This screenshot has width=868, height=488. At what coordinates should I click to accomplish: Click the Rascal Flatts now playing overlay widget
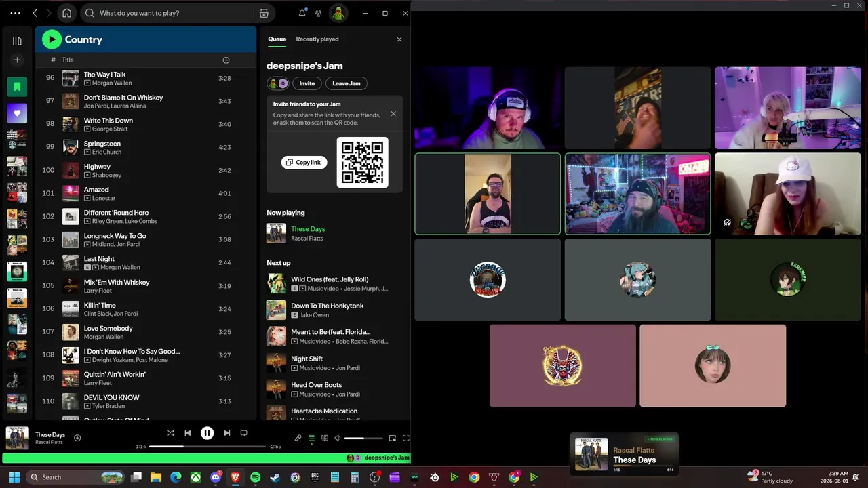(x=625, y=454)
